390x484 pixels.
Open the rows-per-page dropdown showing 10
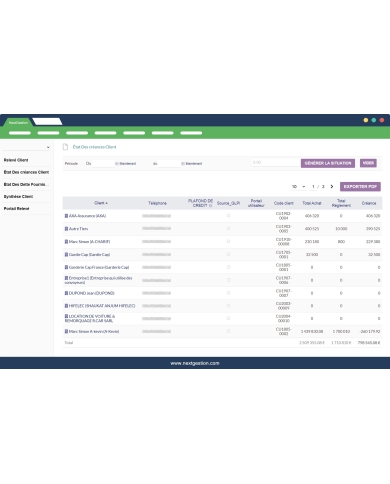click(x=299, y=187)
